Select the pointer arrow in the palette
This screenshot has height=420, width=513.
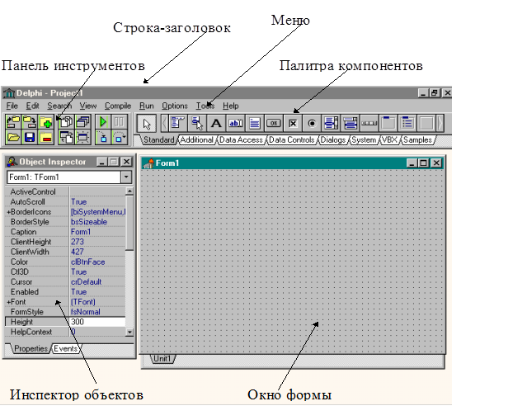pos(147,124)
